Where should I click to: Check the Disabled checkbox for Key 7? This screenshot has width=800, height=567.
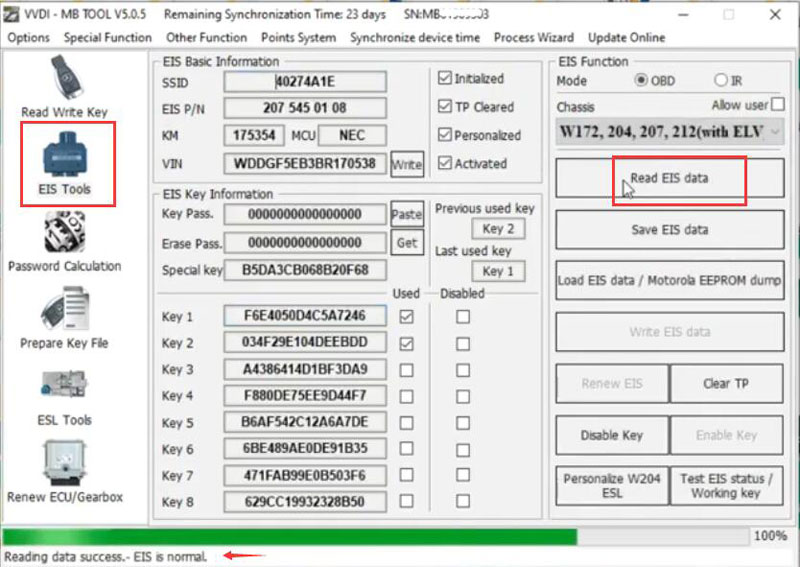coord(463,475)
